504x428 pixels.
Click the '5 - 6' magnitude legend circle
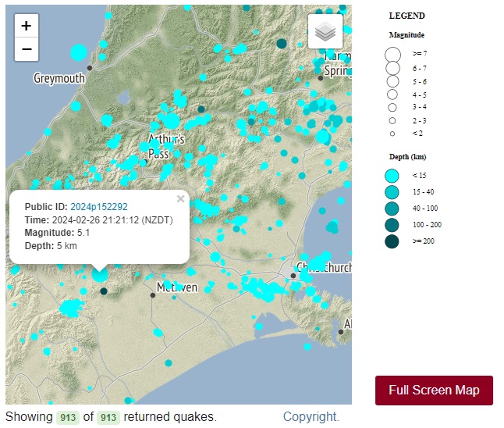click(x=392, y=81)
